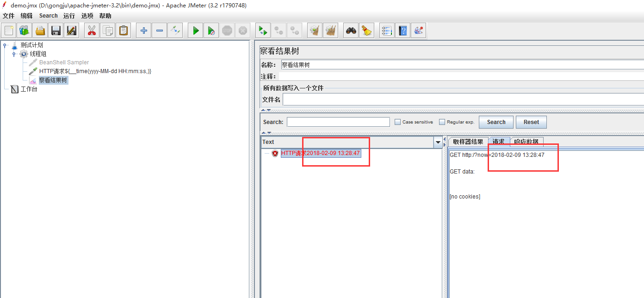Open the 文件 menu
This screenshot has height=298, width=644.
[x=8, y=16]
